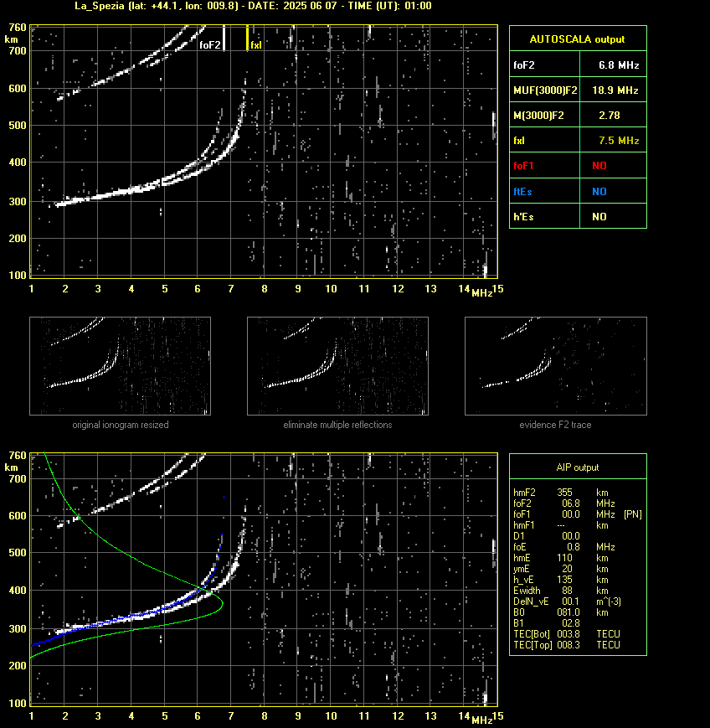Click the TEC[Bot] value '003.8'

pyautogui.click(x=569, y=634)
